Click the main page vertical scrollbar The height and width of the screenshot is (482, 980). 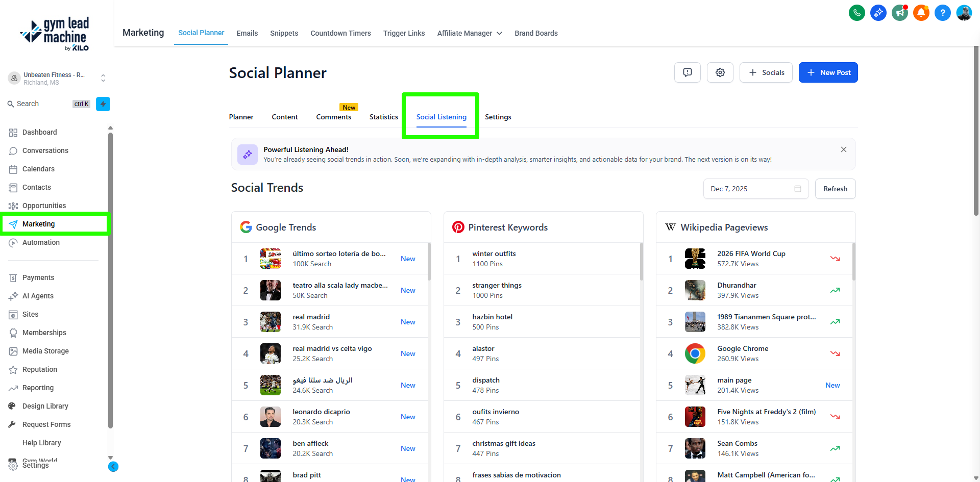(976, 131)
